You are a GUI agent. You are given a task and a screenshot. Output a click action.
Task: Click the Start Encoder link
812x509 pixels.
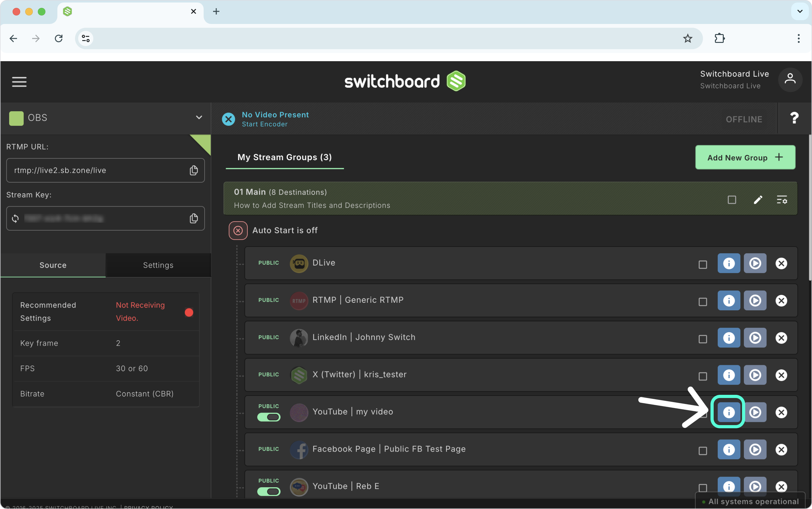pos(265,124)
